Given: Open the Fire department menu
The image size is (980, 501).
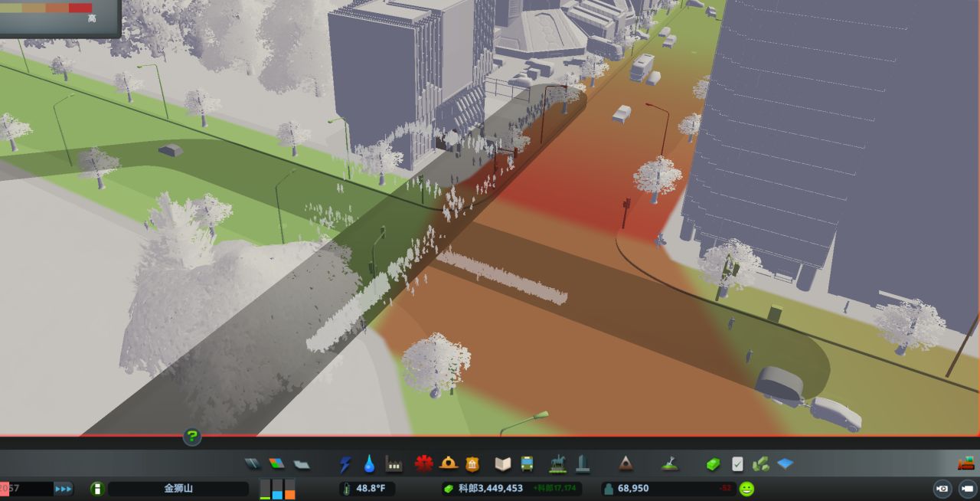Looking at the screenshot, I should tap(449, 463).
